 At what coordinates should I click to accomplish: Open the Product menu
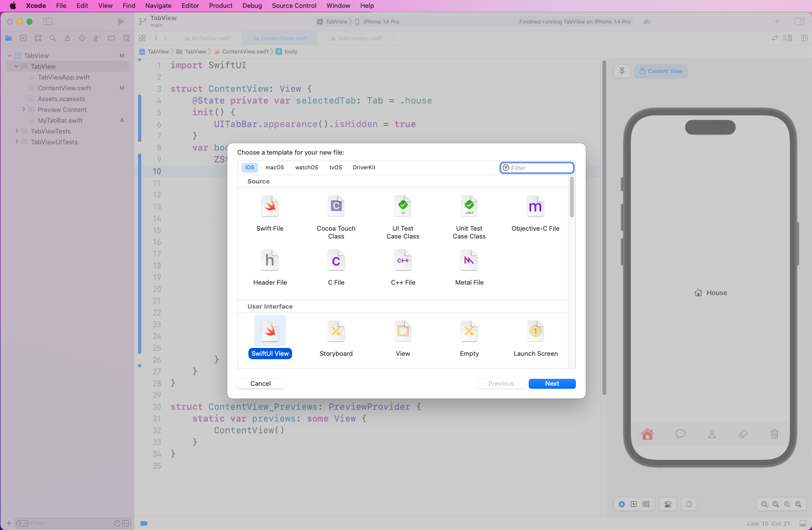pyautogui.click(x=220, y=6)
